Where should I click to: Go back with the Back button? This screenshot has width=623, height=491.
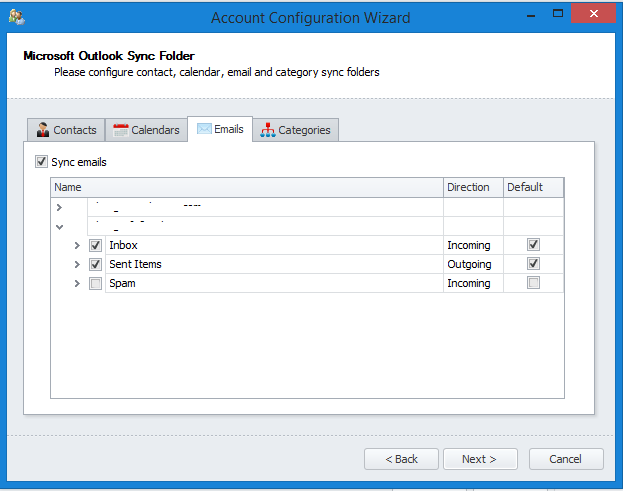tap(400, 459)
